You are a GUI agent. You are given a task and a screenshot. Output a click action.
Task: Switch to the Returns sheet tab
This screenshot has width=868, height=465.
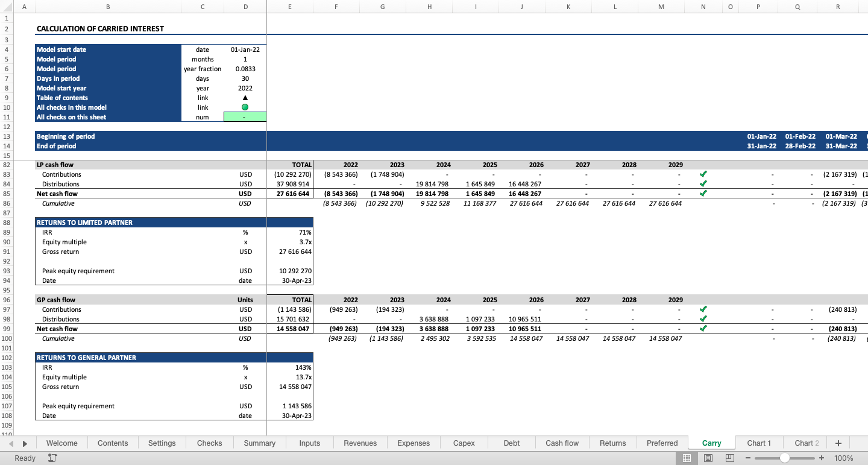pyautogui.click(x=612, y=443)
